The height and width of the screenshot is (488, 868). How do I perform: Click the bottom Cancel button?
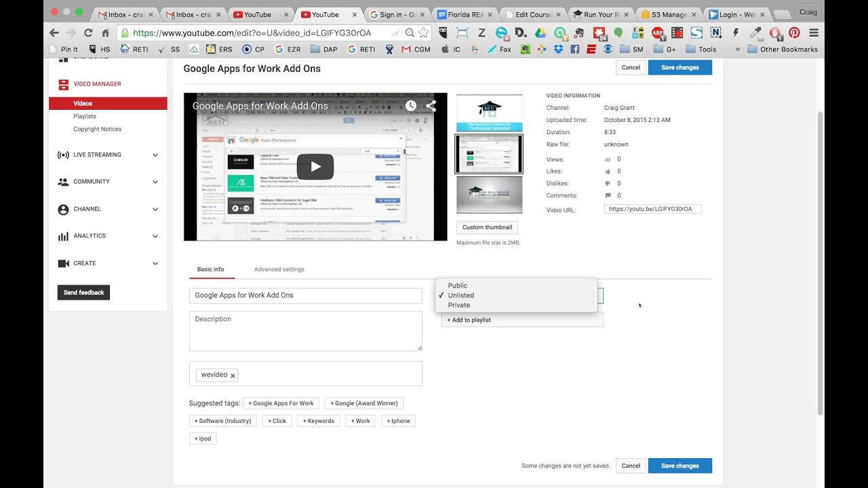click(631, 466)
